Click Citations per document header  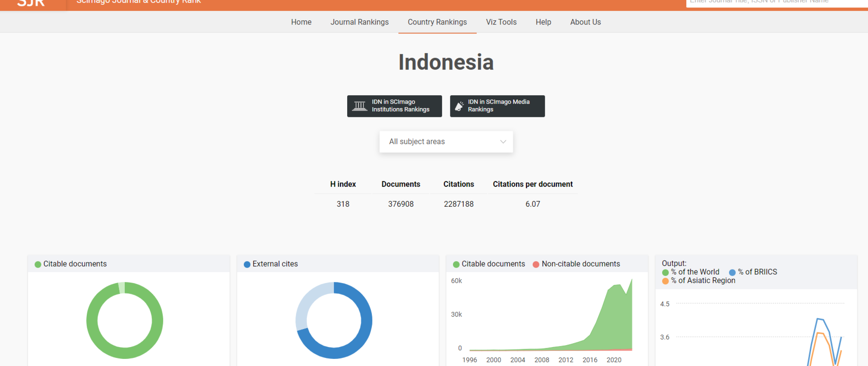coord(533,184)
